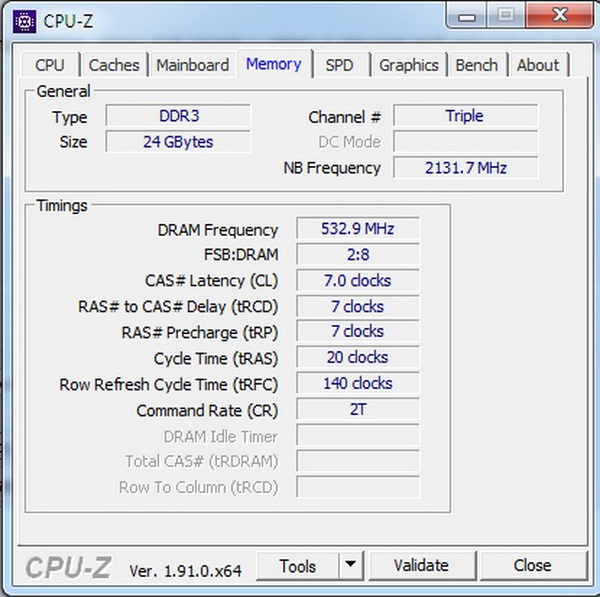Click the Type field showing DDR3
Image resolution: width=600 pixels, height=597 pixels.
point(178,116)
